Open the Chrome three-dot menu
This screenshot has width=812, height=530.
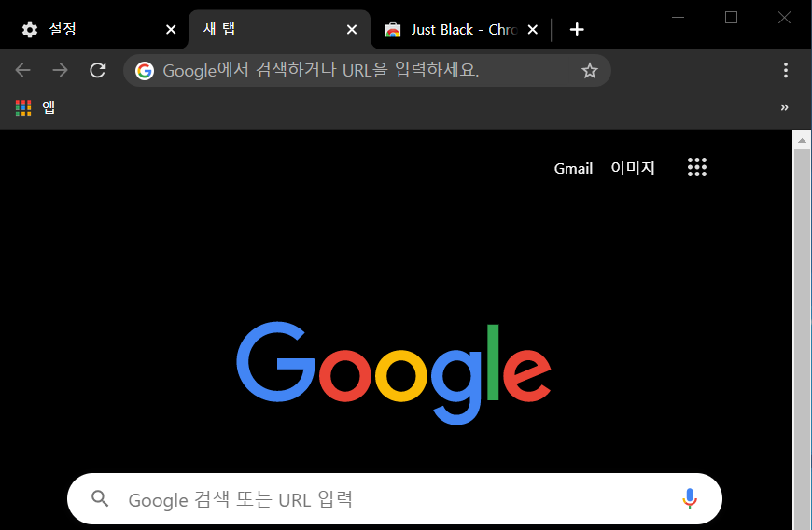coord(786,70)
